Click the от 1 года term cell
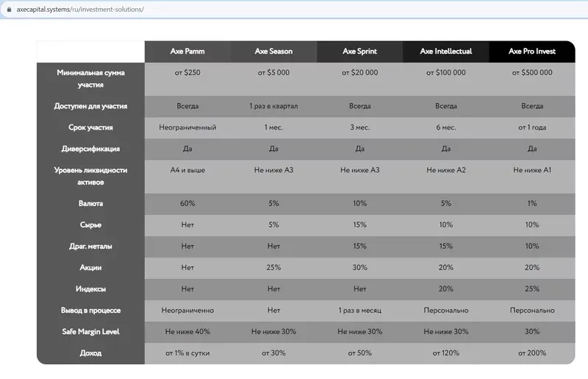 pos(532,128)
